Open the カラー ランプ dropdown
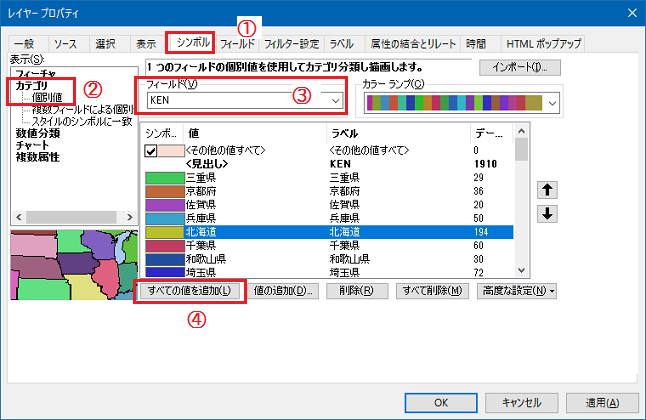The image size is (646, 420). (x=552, y=103)
